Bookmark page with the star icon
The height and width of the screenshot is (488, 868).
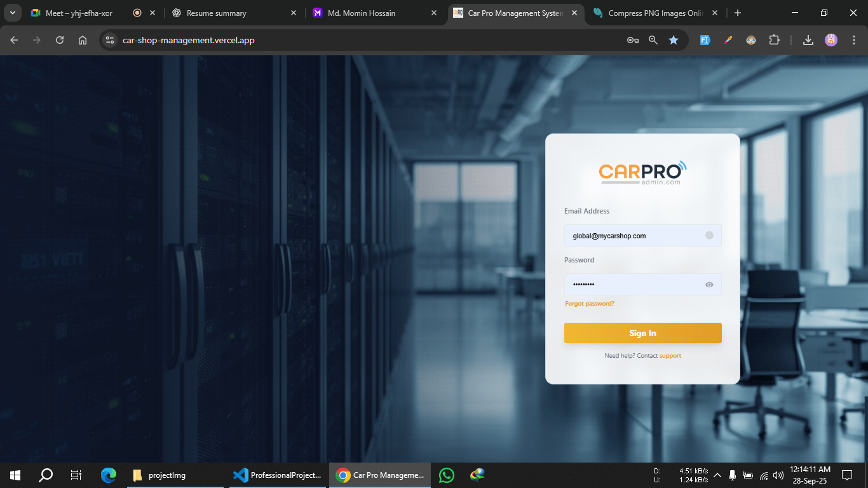click(x=674, y=40)
